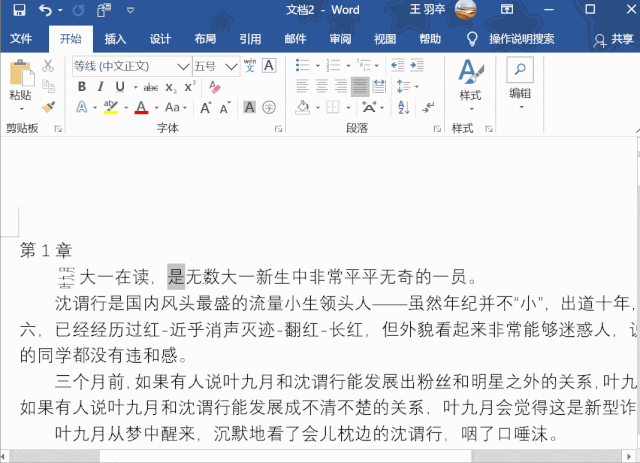Toggle bold formatting
The height and width of the screenshot is (463, 640).
click(82, 87)
